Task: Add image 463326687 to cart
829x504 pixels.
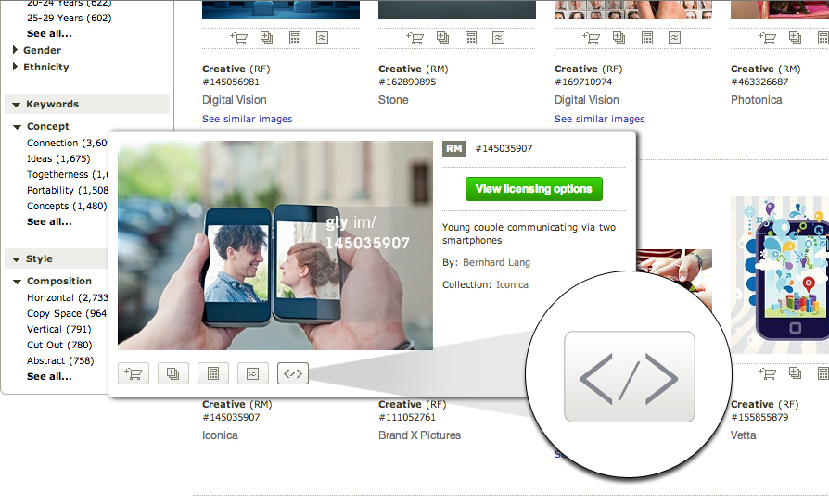Action: pos(767,38)
